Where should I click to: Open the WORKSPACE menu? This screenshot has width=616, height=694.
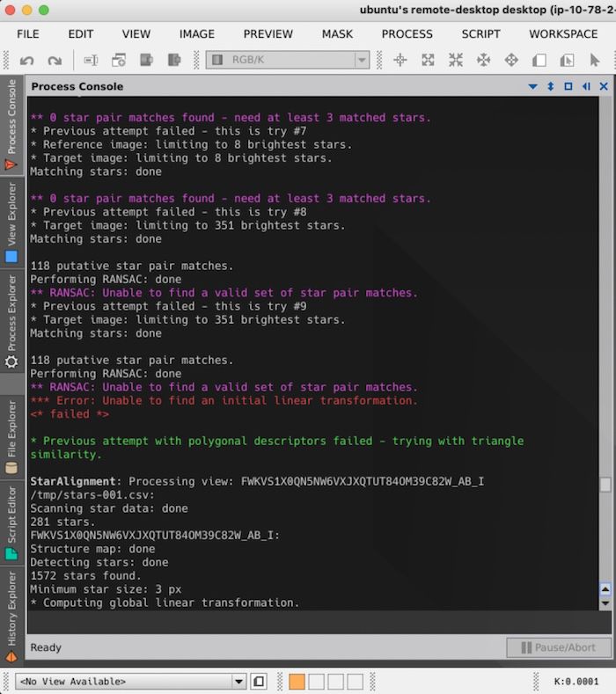pos(563,34)
